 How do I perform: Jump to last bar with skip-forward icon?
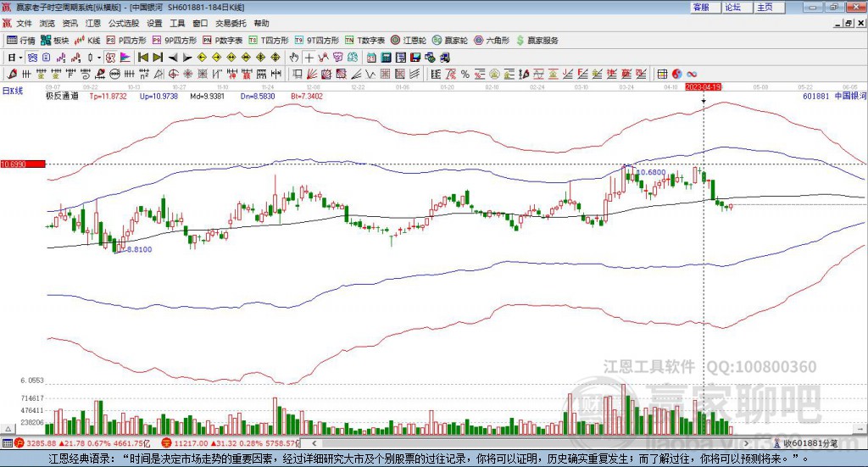click(158, 58)
